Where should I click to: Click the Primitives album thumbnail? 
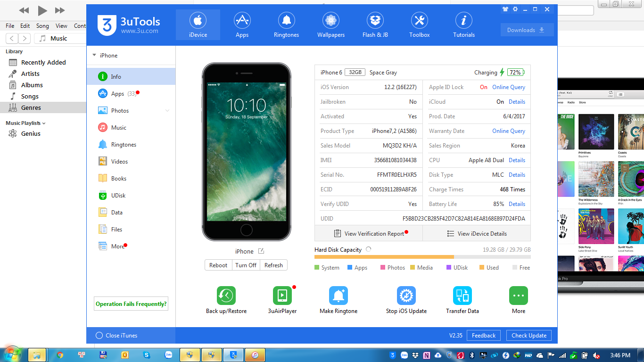point(596,132)
